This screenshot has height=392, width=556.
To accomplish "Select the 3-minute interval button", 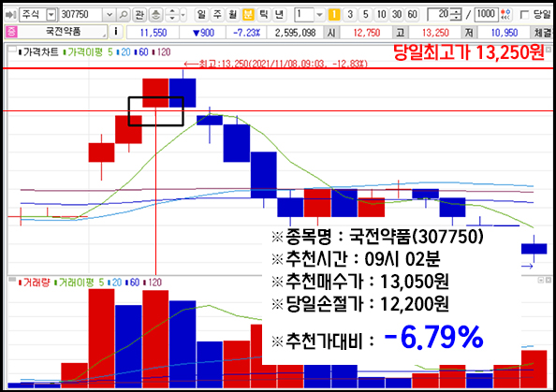I will (350, 15).
